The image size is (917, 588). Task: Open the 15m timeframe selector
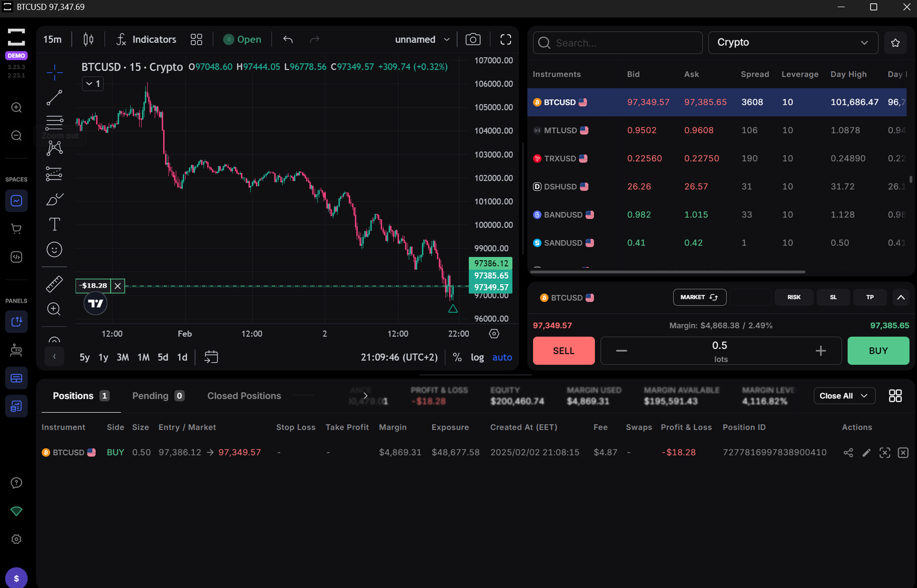tap(53, 40)
